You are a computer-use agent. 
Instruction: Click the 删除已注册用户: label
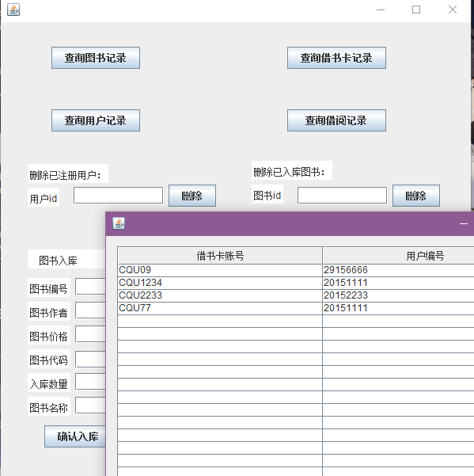pyautogui.click(x=68, y=173)
